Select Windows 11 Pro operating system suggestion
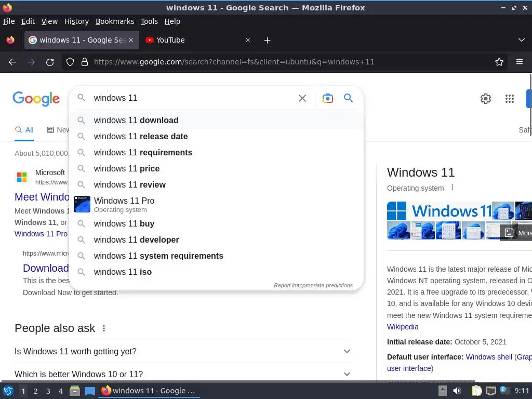 point(216,205)
